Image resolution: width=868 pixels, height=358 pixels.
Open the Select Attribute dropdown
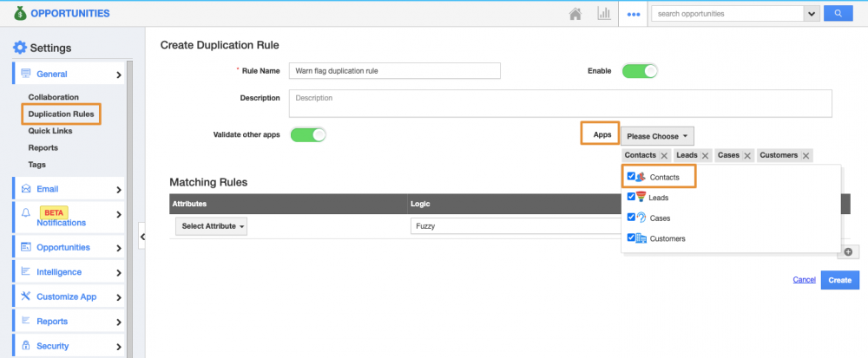(x=212, y=226)
